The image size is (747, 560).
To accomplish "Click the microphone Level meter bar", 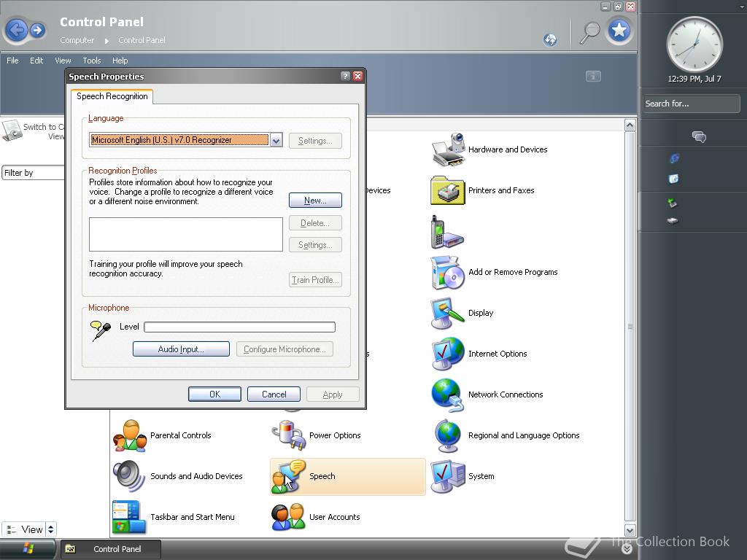I will pyautogui.click(x=239, y=327).
